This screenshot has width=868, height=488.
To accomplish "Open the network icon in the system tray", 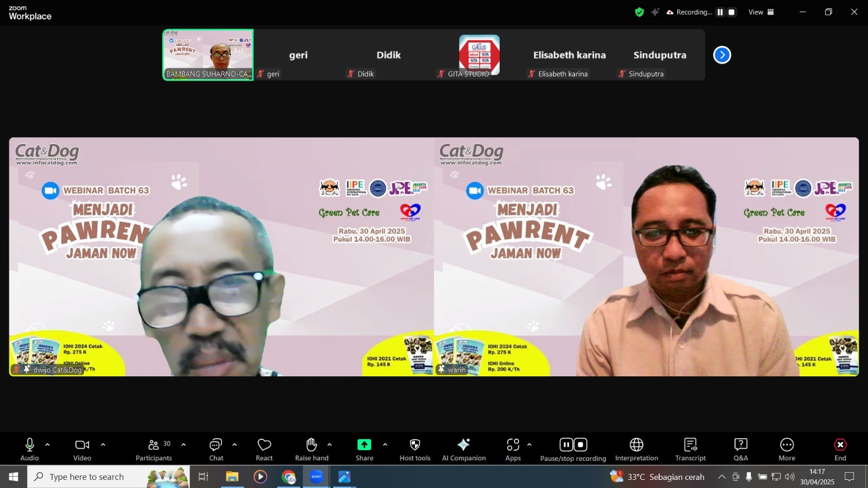I will (776, 477).
